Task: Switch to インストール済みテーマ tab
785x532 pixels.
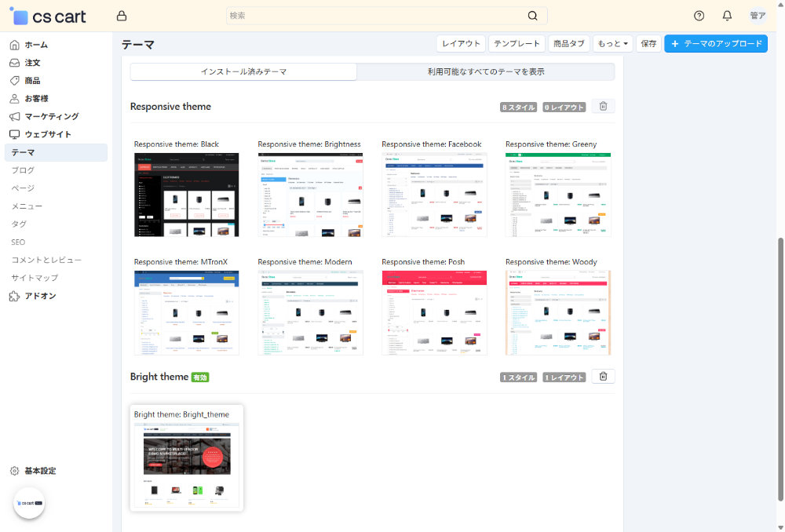Action: pyautogui.click(x=243, y=71)
